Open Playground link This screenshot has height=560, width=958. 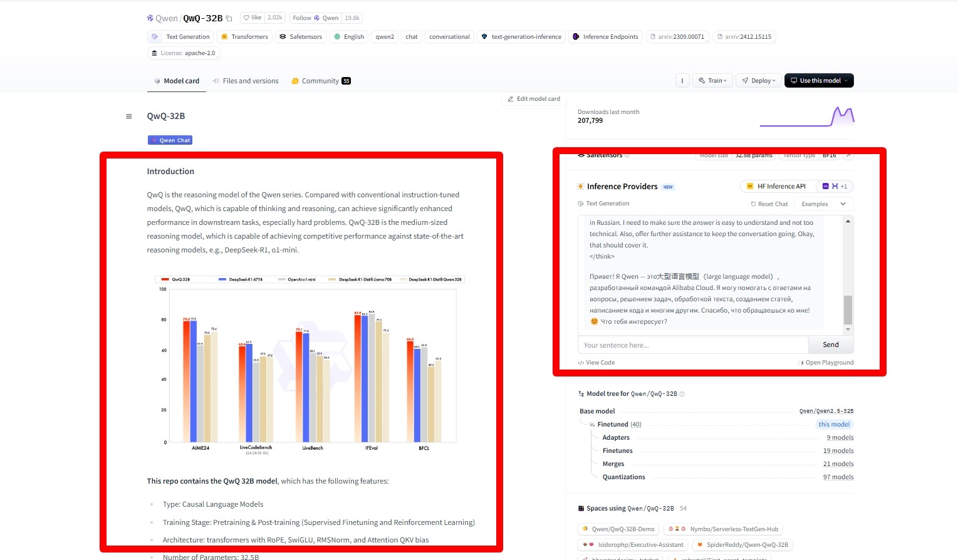tap(826, 363)
